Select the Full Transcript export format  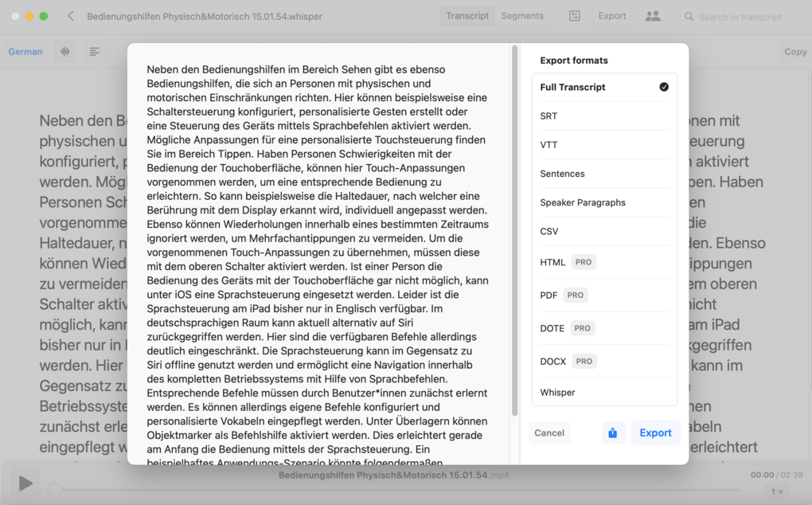tap(604, 87)
